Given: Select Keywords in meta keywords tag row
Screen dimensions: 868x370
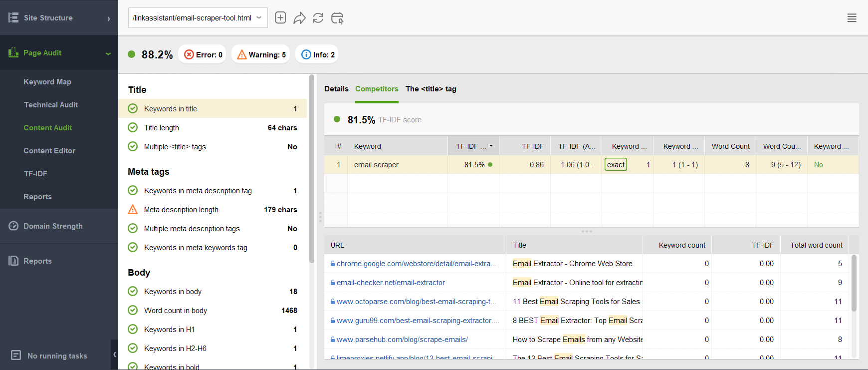Looking at the screenshot, I should click(x=213, y=247).
